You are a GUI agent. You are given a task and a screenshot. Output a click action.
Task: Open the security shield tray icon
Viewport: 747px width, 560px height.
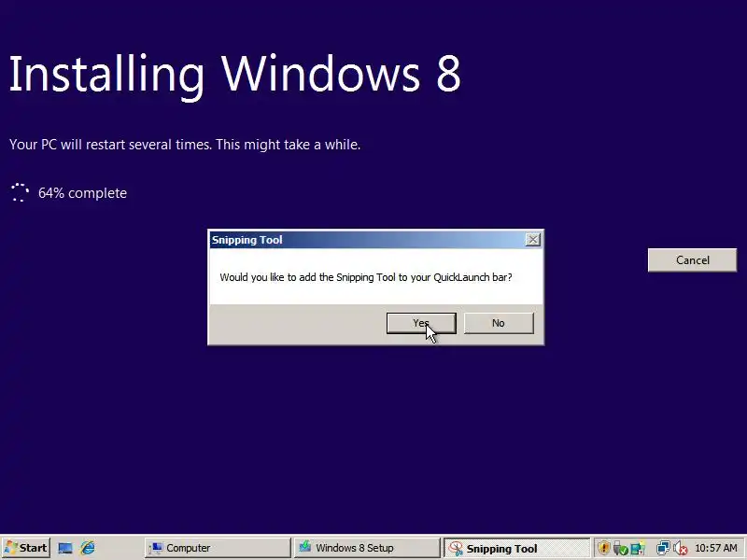pos(603,548)
